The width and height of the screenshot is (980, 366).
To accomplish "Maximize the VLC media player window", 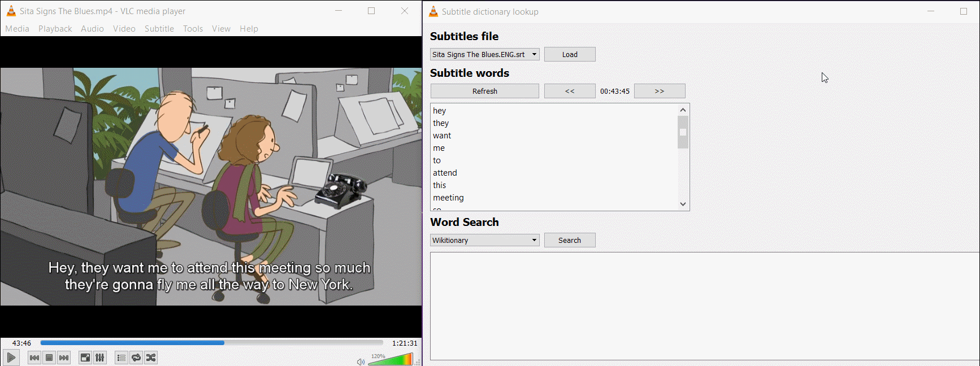I will [x=371, y=11].
